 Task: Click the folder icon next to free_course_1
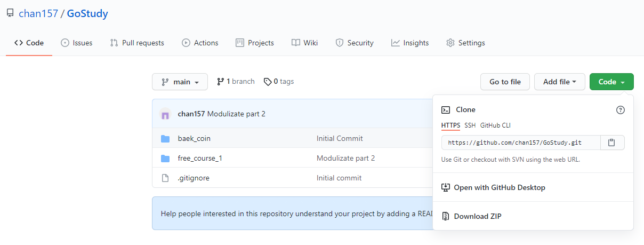[x=165, y=159]
